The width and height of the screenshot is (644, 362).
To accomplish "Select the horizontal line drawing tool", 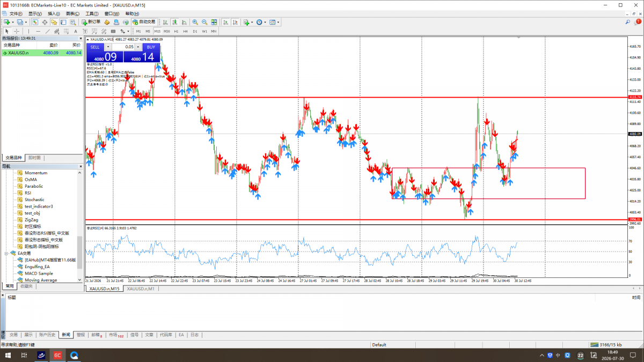I will pos(38,31).
